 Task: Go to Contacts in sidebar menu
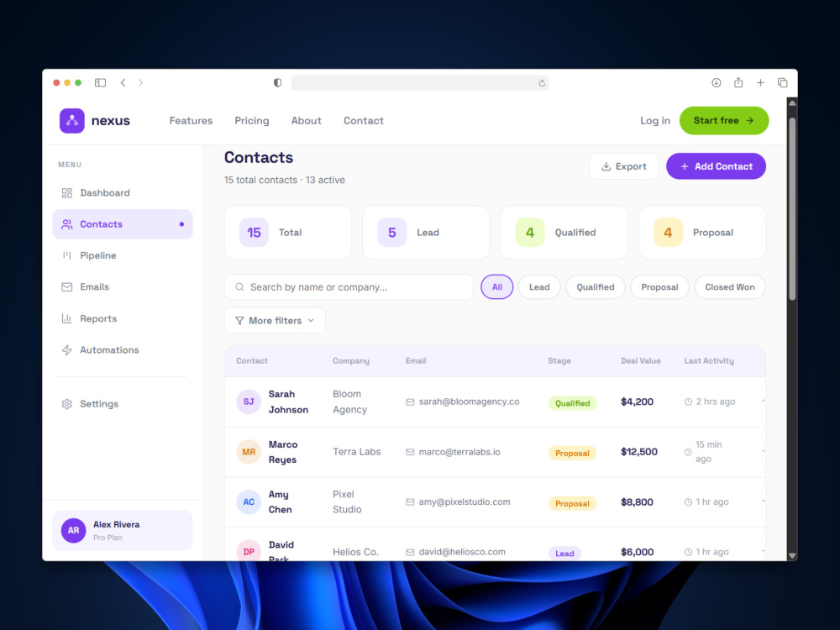tap(122, 224)
